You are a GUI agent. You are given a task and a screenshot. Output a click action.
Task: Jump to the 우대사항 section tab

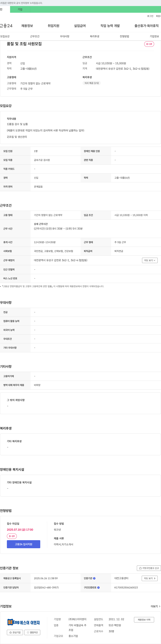pos(65,37)
